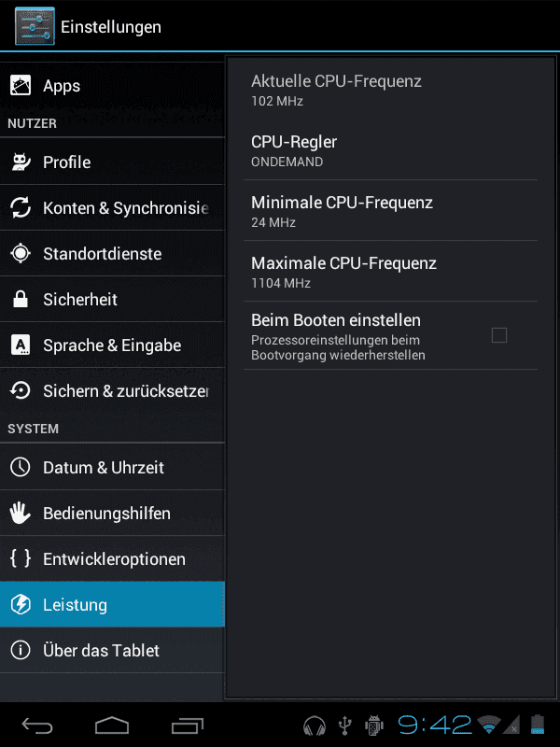Image resolution: width=560 pixels, height=747 pixels.
Task: Open Über das Tablet entry
Action: (x=112, y=650)
